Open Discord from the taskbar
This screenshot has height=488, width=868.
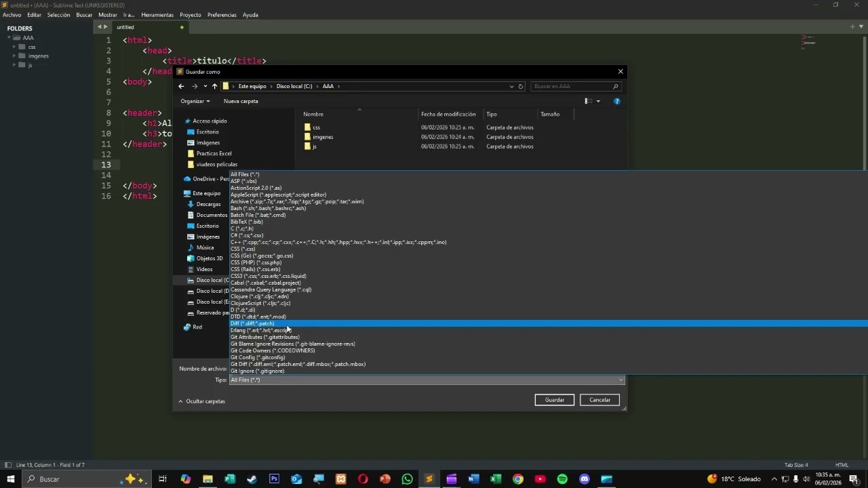tap(585, 479)
